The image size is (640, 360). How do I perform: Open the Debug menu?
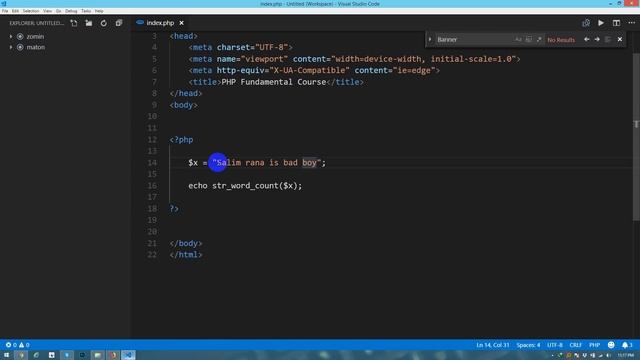(x=71, y=11)
